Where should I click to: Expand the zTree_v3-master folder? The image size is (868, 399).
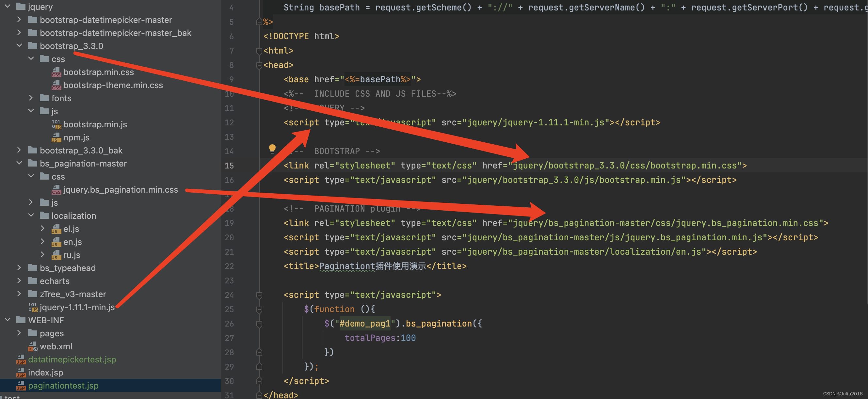[19, 294]
